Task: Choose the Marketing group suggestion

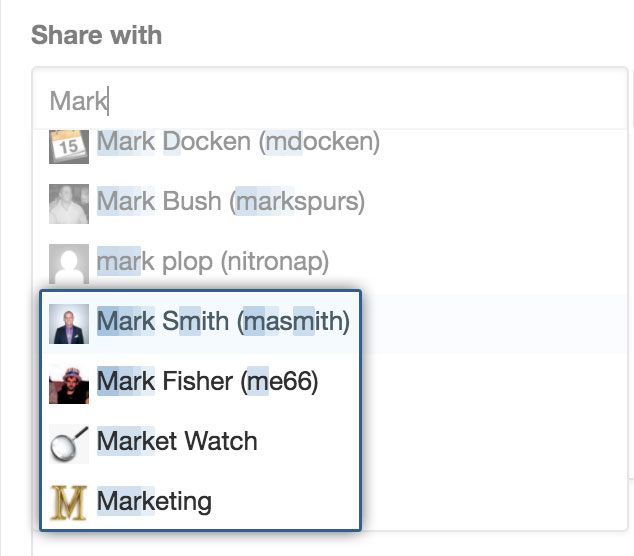Action: (x=200, y=501)
